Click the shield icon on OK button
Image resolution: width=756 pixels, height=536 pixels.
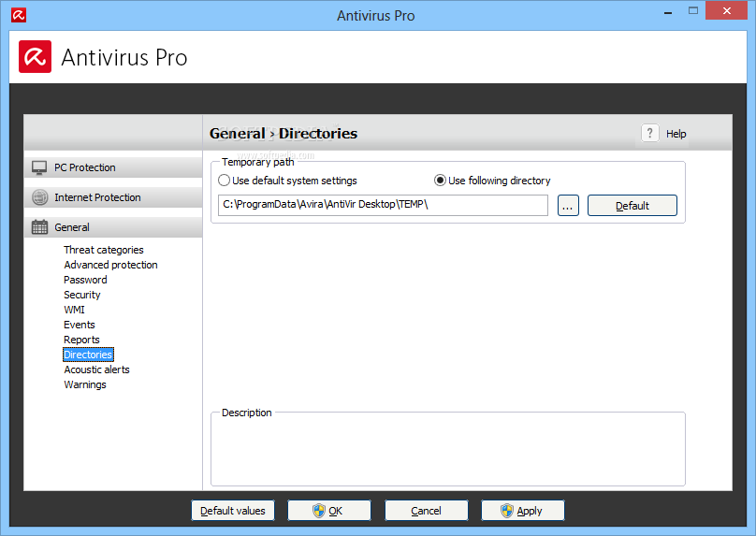click(x=319, y=511)
